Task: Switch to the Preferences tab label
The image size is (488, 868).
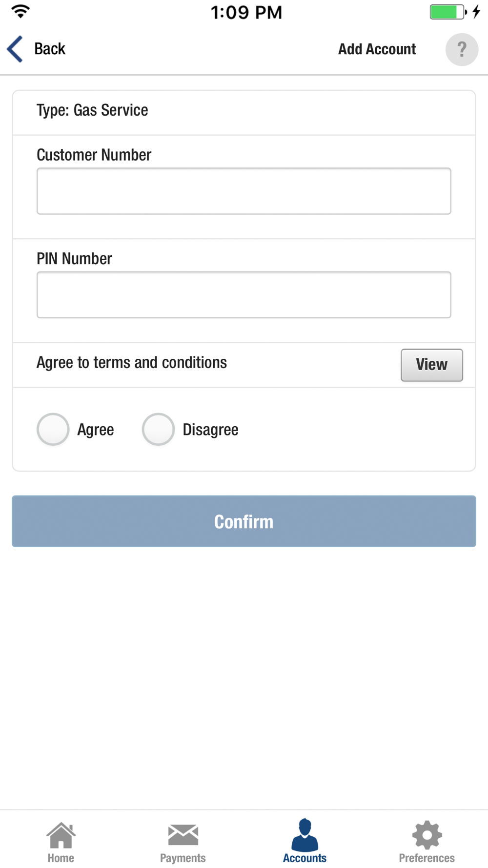Action: pos(427,858)
